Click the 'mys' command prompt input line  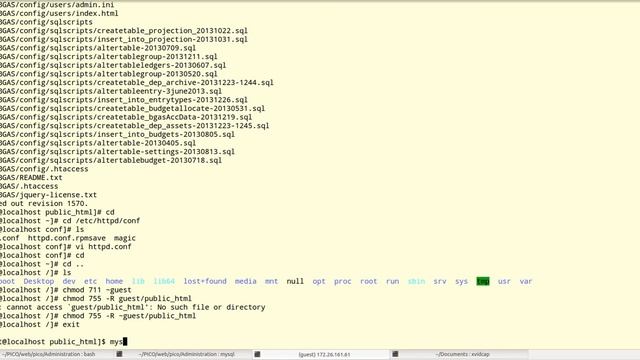(x=64, y=342)
